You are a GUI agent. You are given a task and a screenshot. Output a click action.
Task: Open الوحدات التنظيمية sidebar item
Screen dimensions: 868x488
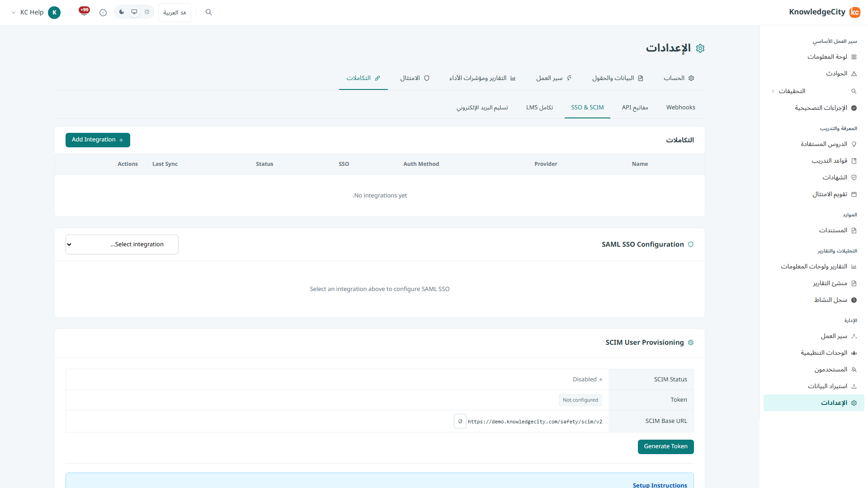click(x=814, y=353)
